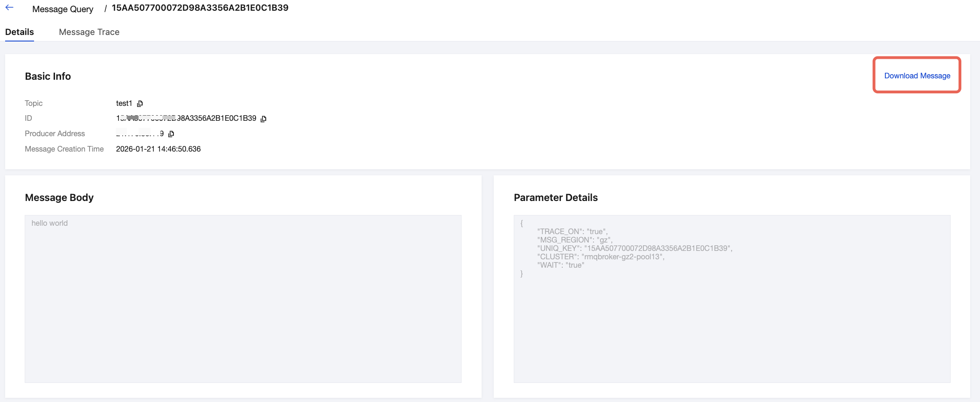Click the CLUSTER parameter line
980x402 pixels.
point(600,257)
